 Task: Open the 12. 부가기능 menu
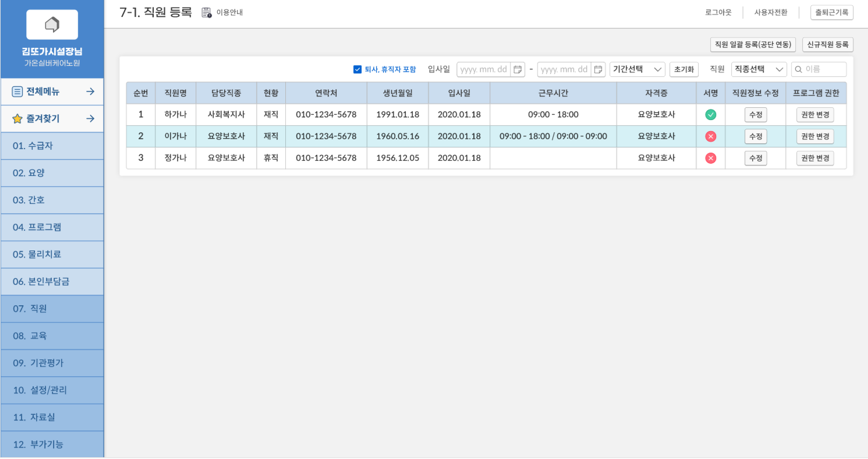tap(52, 444)
